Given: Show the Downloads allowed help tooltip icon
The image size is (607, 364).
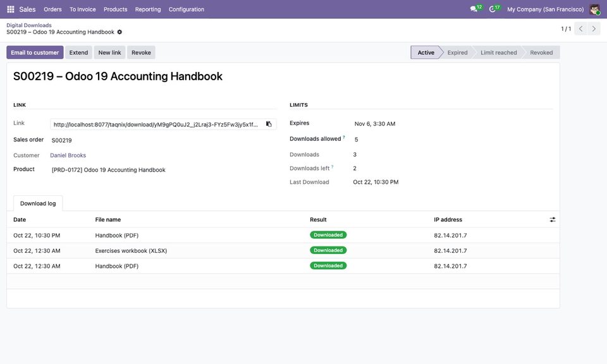Looking at the screenshot, I should click(344, 137).
